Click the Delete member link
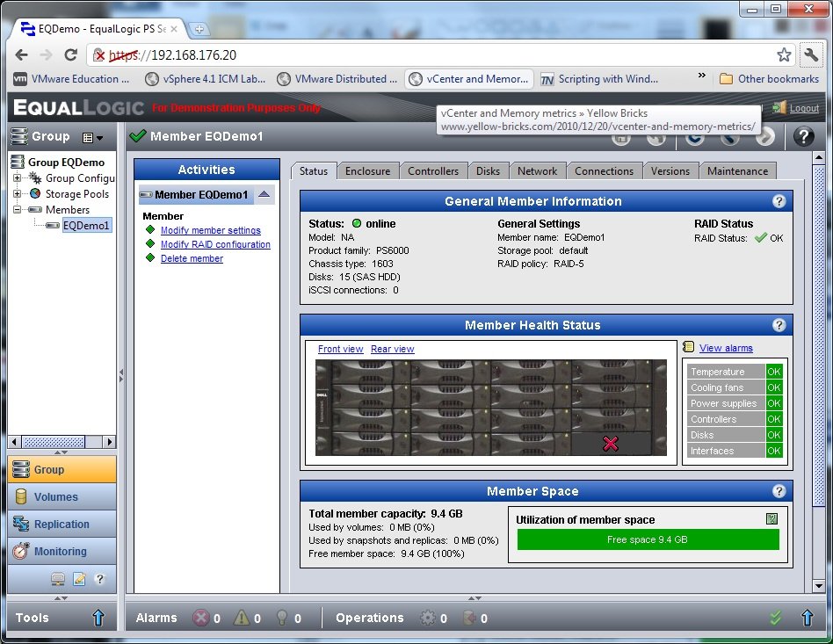Image resolution: width=833 pixels, height=644 pixels. pyautogui.click(x=192, y=258)
